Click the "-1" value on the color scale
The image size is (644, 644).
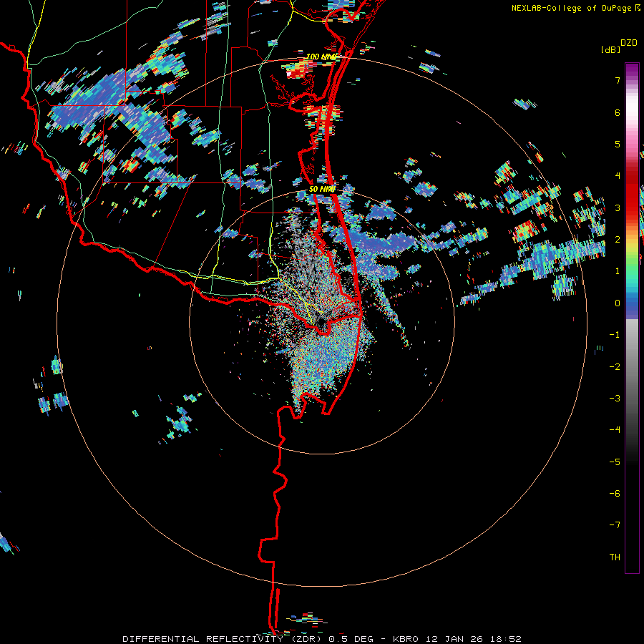(x=615, y=335)
